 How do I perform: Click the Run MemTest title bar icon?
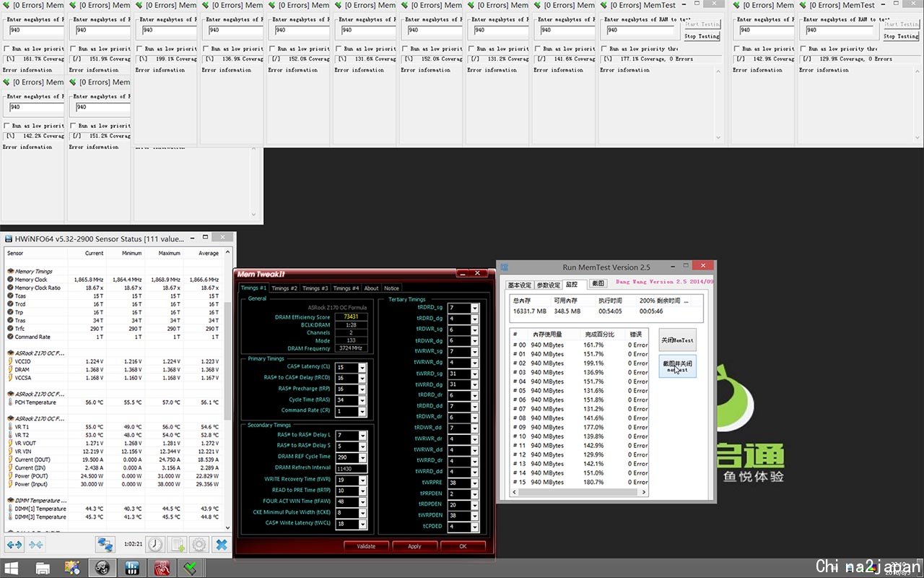click(x=505, y=267)
